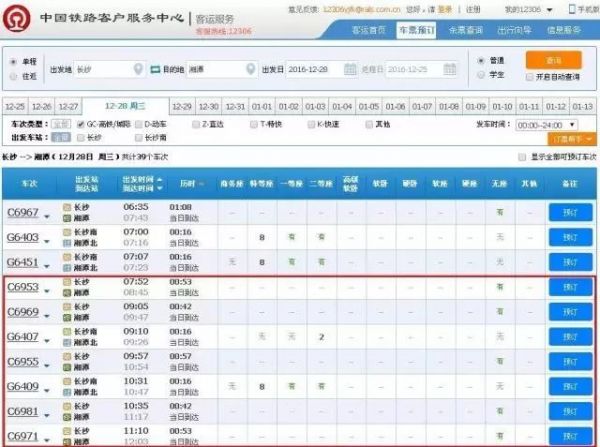This screenshot has height=447, width=600.
Task: Open the calendar icon in 出发日 field
Action: [x=349, y=69]
